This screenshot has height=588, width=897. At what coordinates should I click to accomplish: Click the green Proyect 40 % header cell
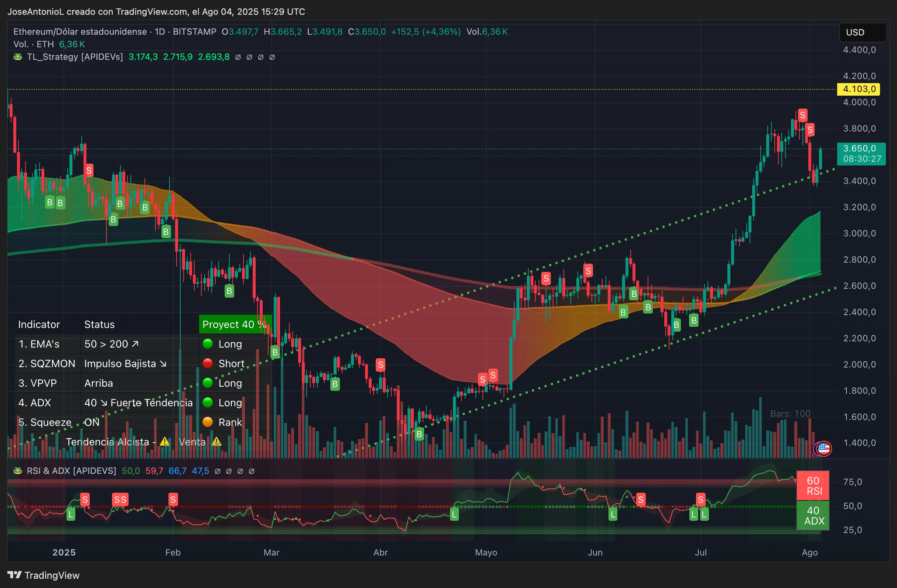pyautogui.click(x=235, y=324)
